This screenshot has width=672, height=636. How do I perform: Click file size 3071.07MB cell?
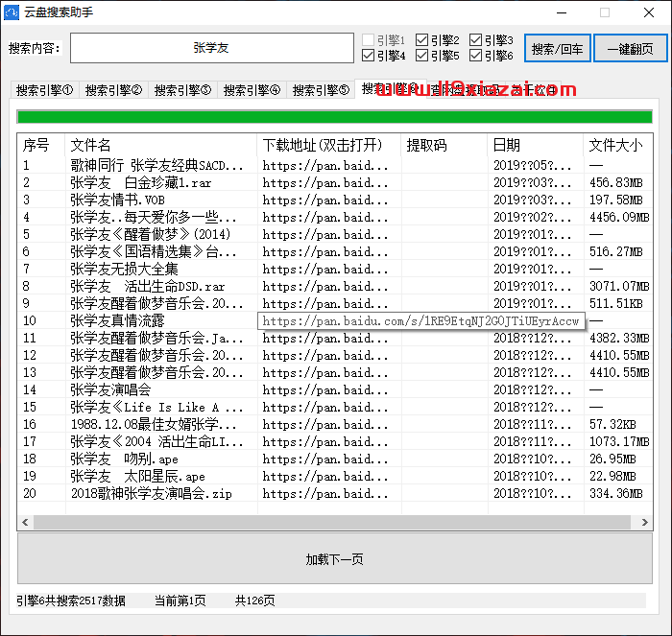[619, 286]
